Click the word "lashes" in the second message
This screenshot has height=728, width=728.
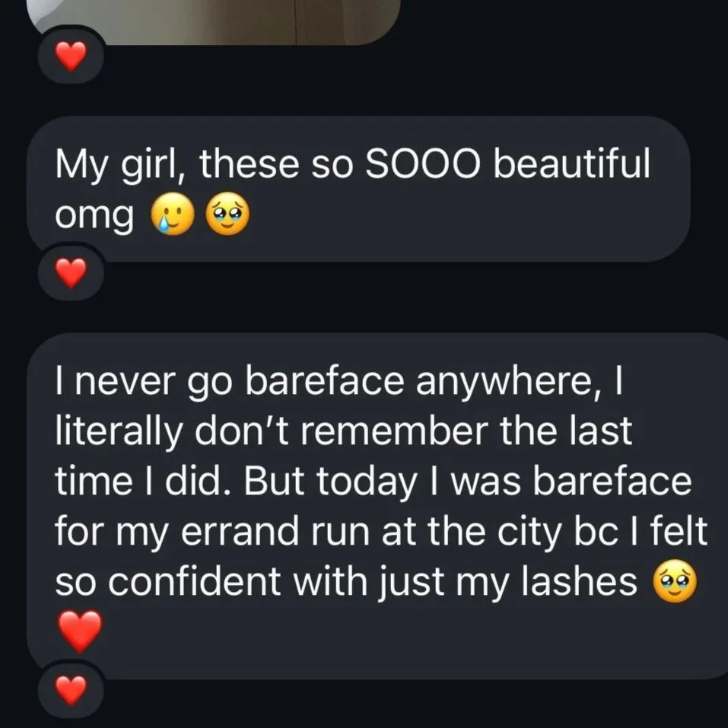[x=579, y=581]
